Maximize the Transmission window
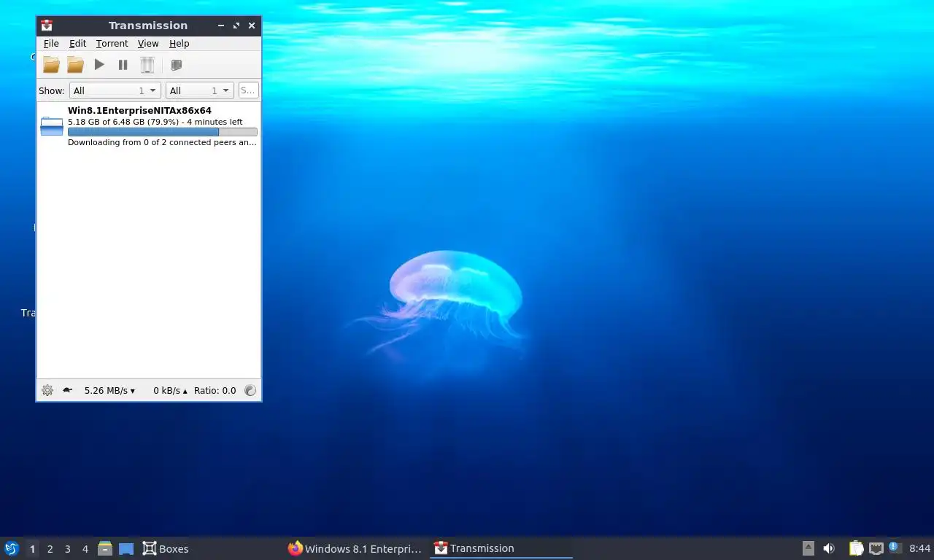The height and width of the screenshot is (560, 934). tap(236, 26)
